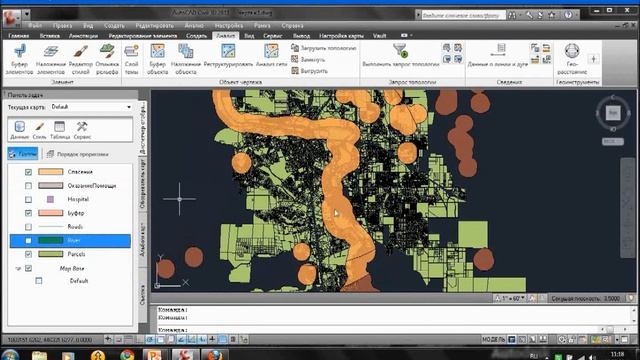Screen dimensions: 640x360
Task: Click the Слой темы theme layer icon
Action: coord(131,51)
